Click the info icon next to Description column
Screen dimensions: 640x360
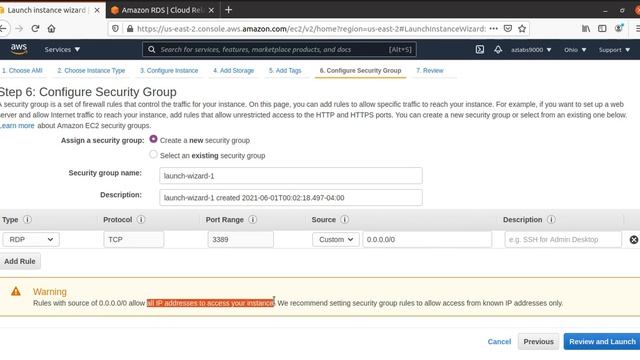coord(551,220)
